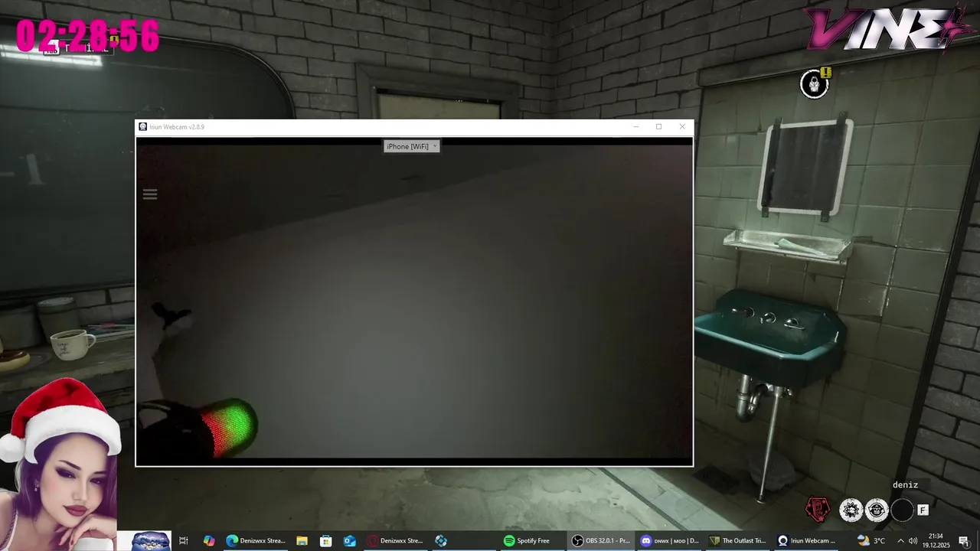Image resolution: width=980 pixels, height=551 pixels.
Task: Click the F key prompt in game HUD
Action: pos(923,510)
